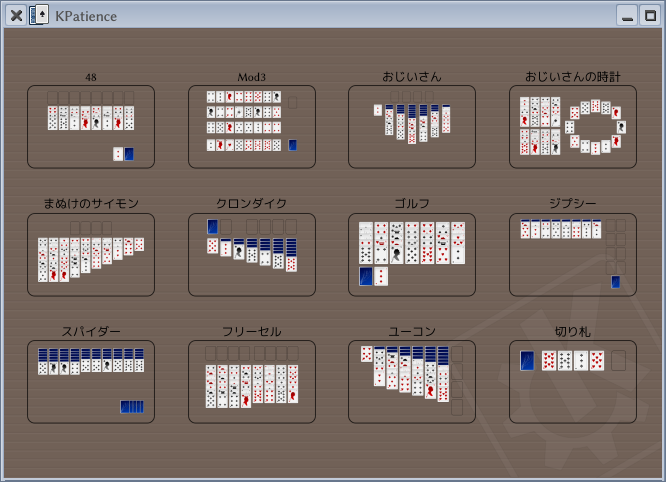666x482 pixels.
Task: Click the circular clock card ring in おじいさんの時計
Action: (x=595, y=127)
